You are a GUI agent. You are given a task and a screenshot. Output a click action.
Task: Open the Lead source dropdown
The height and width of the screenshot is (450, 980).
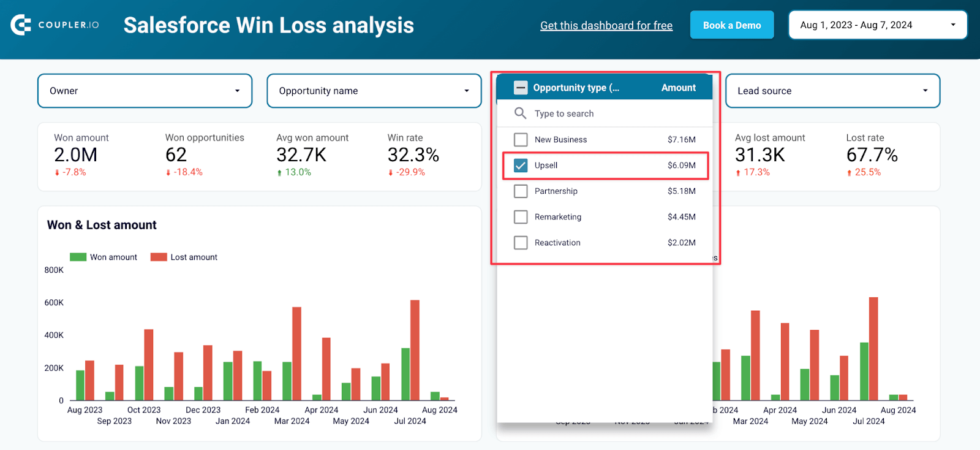click(x=833, y=91)
